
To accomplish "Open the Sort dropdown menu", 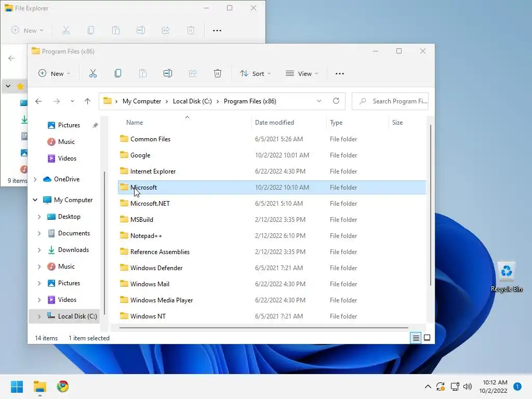I will coord(255,73).
